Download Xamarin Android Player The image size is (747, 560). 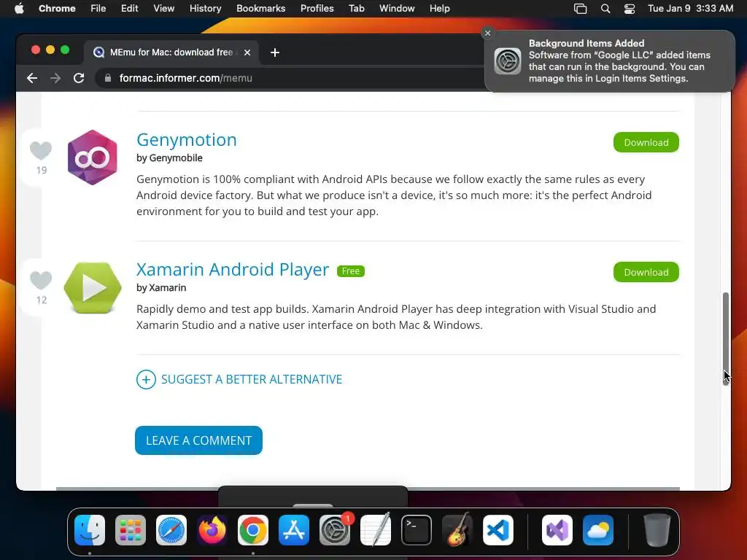tap(646, 272)
